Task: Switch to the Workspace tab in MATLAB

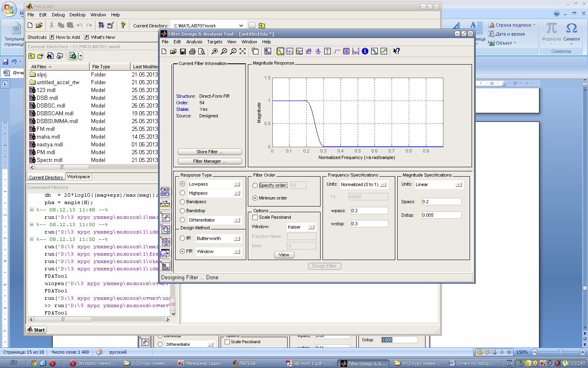Action: [x=79, y=177]
